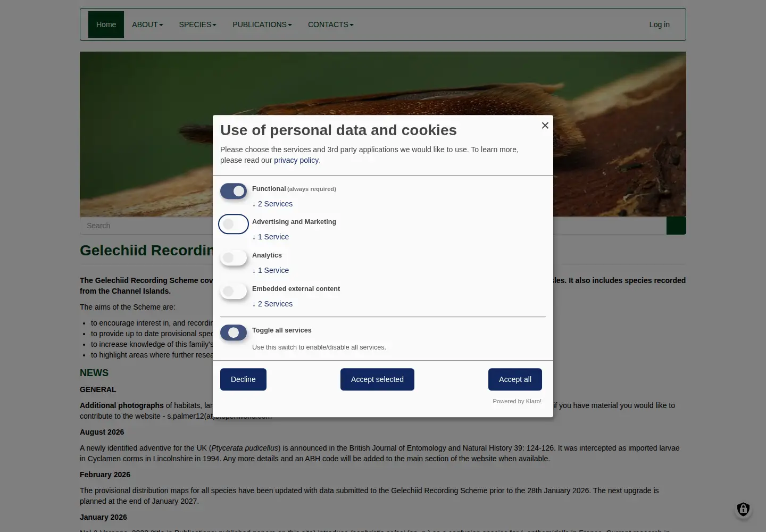Click the February 2026 news heading

105,475
